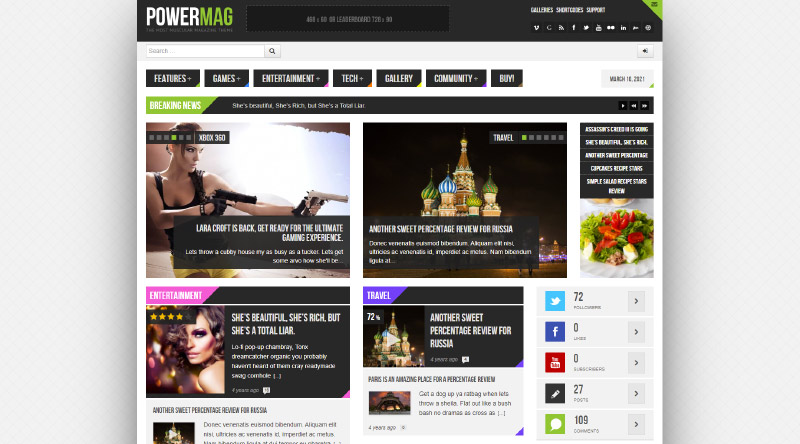The image size is (800, 444).
Task: Click comment icon under Total Liar article
Action: 266,390
